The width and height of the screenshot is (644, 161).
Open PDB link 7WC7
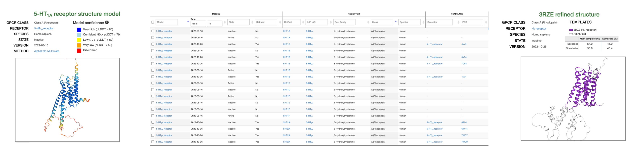tap(464, 135)
